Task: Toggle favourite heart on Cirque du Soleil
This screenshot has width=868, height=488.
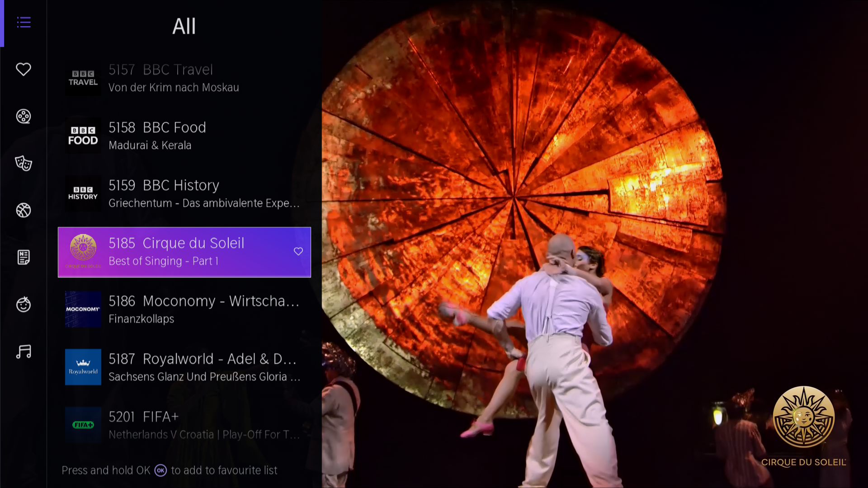Action: point(298,251)
